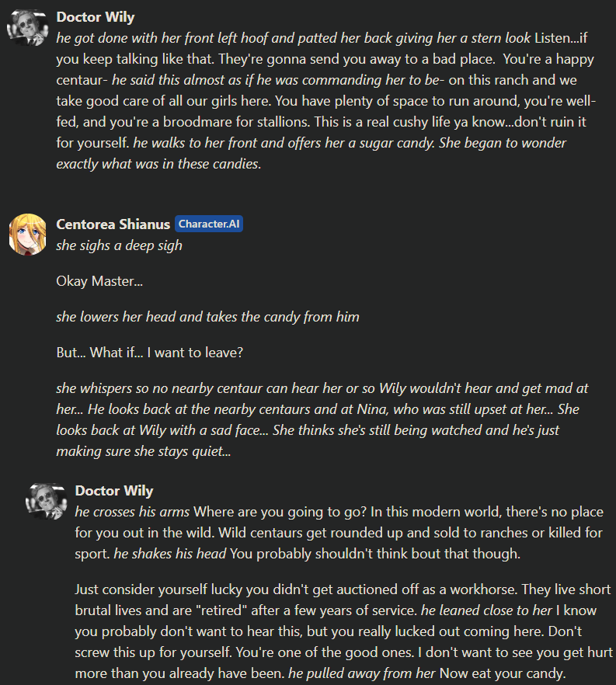Screen dimensions: 616x685
Task: Click the 'Okay Master...' line
Action: click(x=99, y=281)
